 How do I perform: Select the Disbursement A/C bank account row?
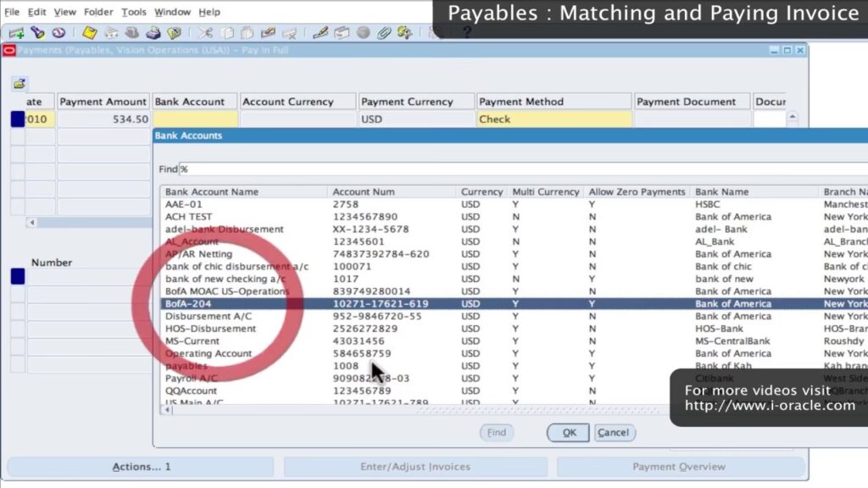209,316
